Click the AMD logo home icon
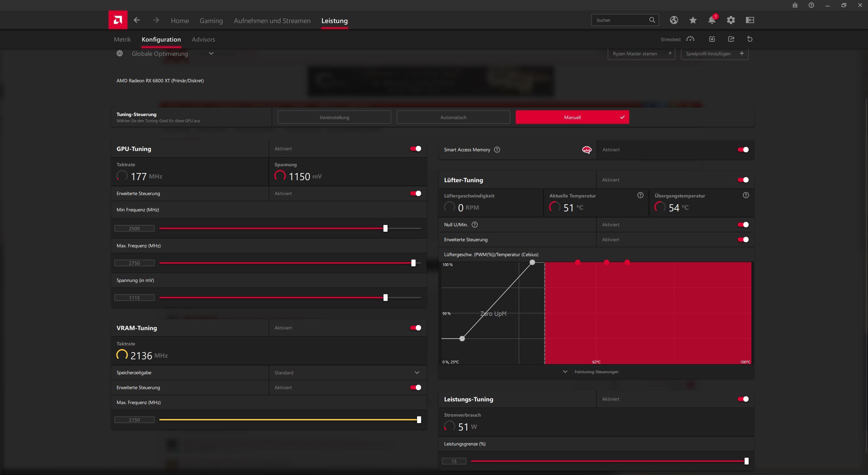This screenshot has width=868, height=475. pyautogui.click(x=118, y=20)
